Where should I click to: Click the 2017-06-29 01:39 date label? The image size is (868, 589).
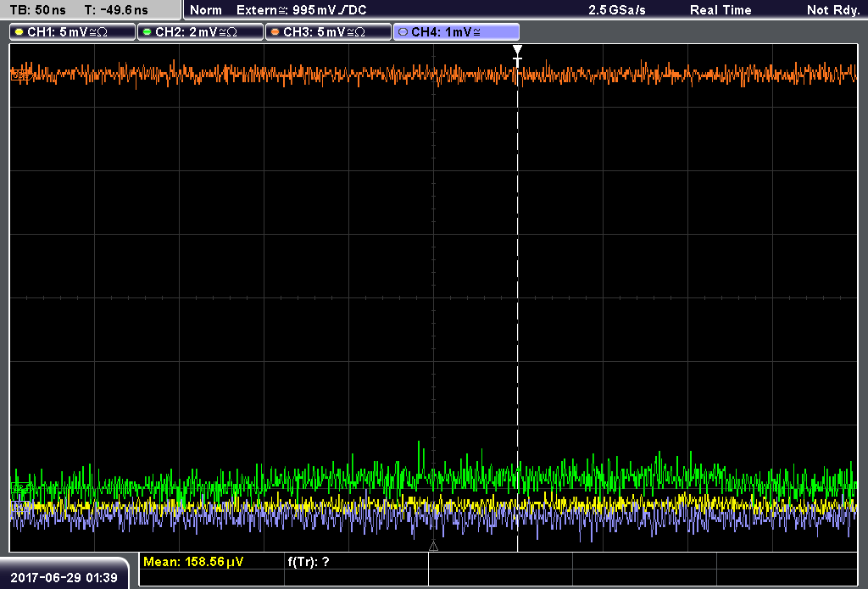tap(64, 578)
